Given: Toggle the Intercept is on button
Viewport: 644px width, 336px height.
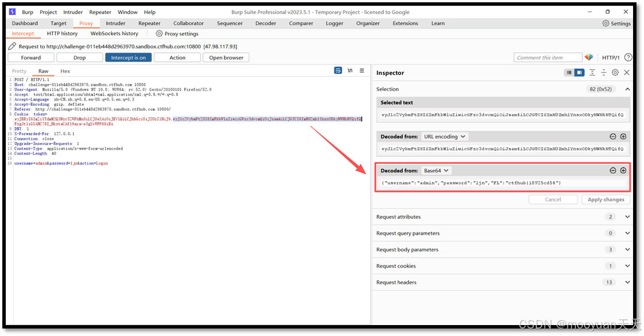Looking at the screenshot, I should [x=128, y=58].
